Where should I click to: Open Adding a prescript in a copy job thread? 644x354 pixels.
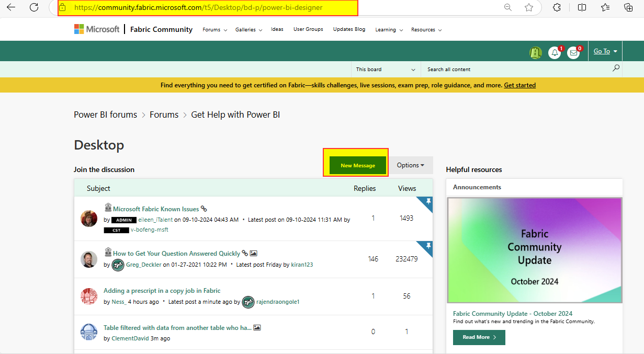pyautogui.click(x=162, y=291)
